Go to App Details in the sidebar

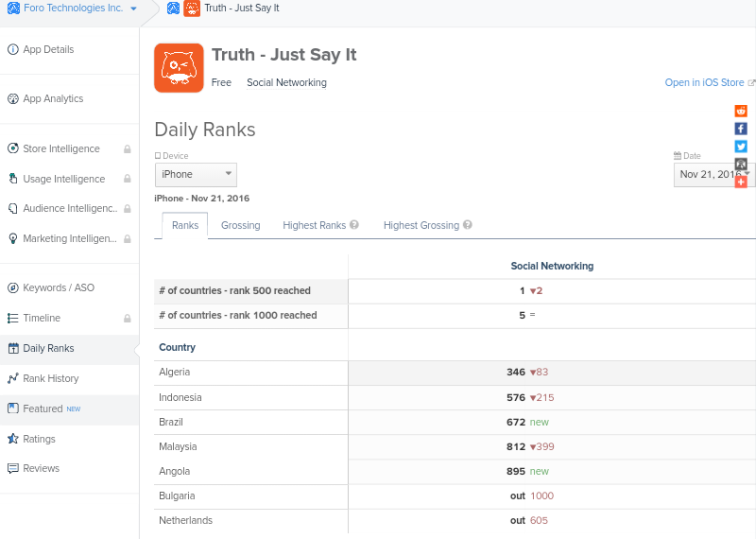tap(48, 49)
